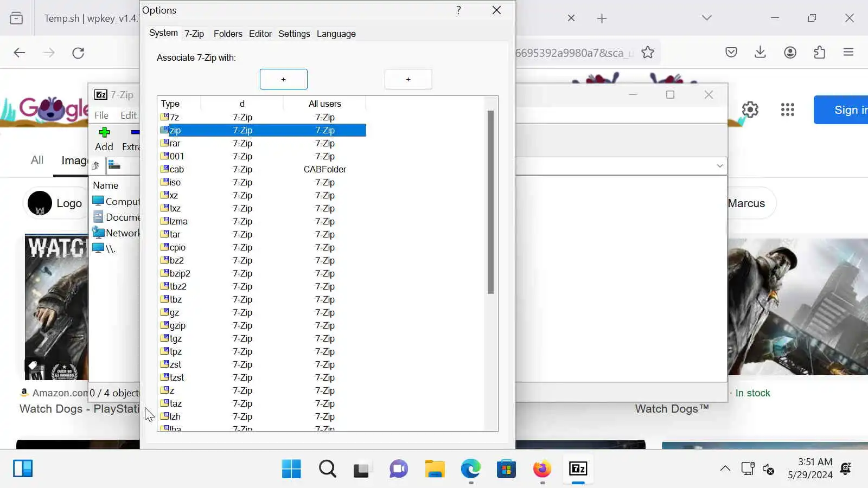Select the rar file type row

point(263,143)
